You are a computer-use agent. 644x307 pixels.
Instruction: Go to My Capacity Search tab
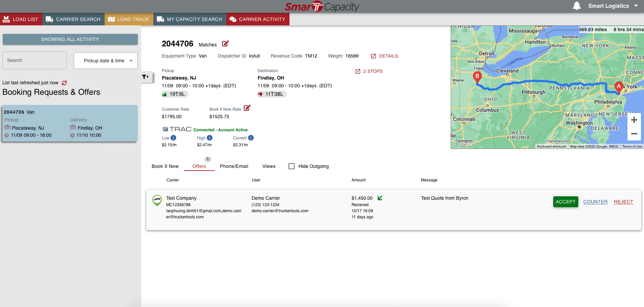tap(190, 19)
